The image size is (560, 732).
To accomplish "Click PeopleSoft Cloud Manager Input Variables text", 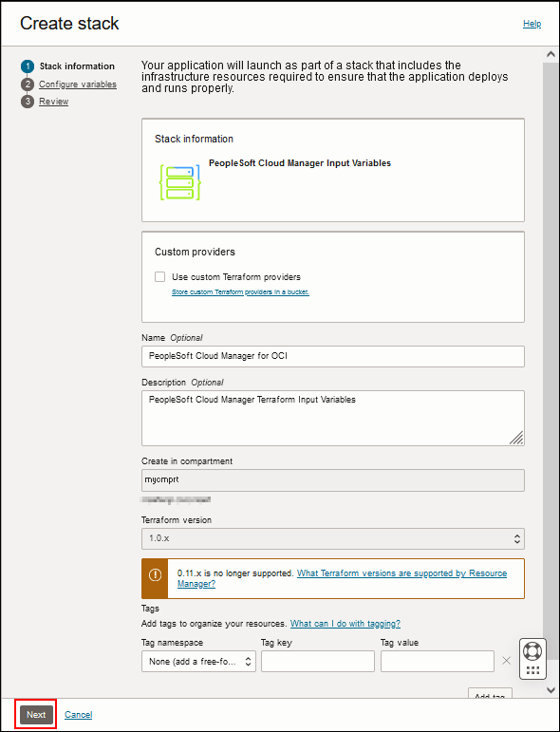I will point(300,163).
